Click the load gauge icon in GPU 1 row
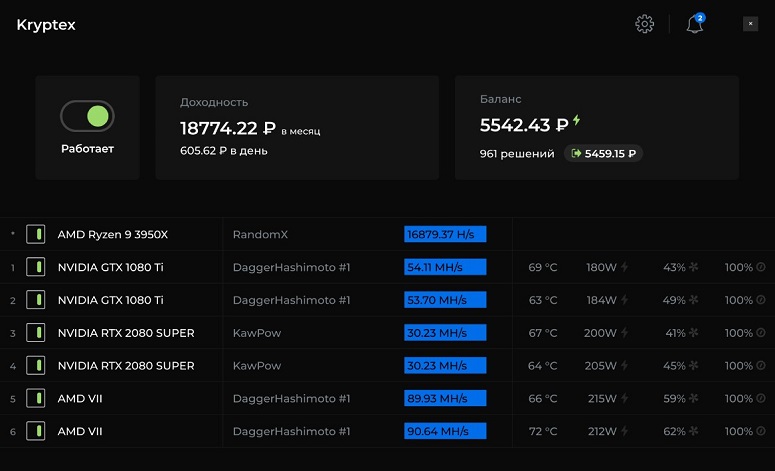This screenshot has width=775, height=471. 761,268
